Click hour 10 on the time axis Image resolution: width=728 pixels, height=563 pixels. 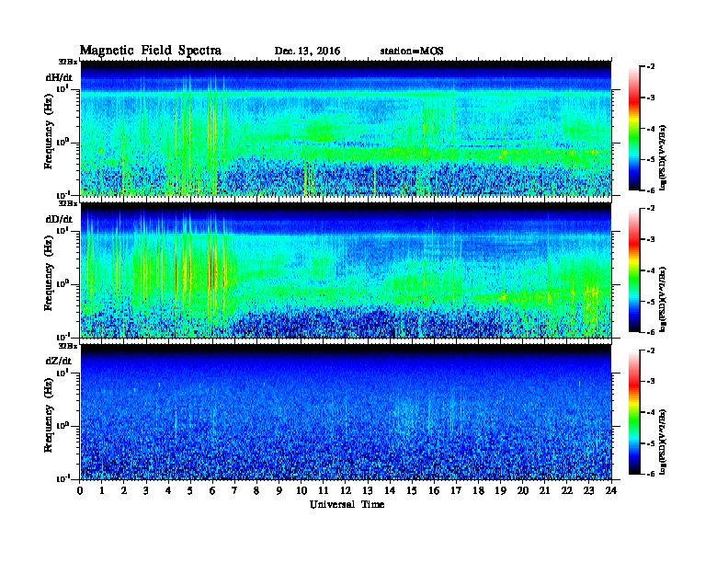[x=301, y=491]
